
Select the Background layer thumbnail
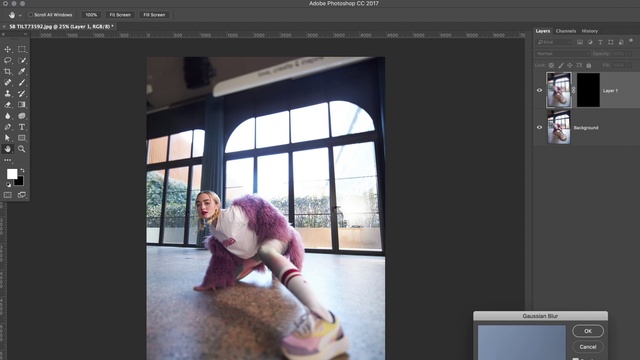click(559, 127)
